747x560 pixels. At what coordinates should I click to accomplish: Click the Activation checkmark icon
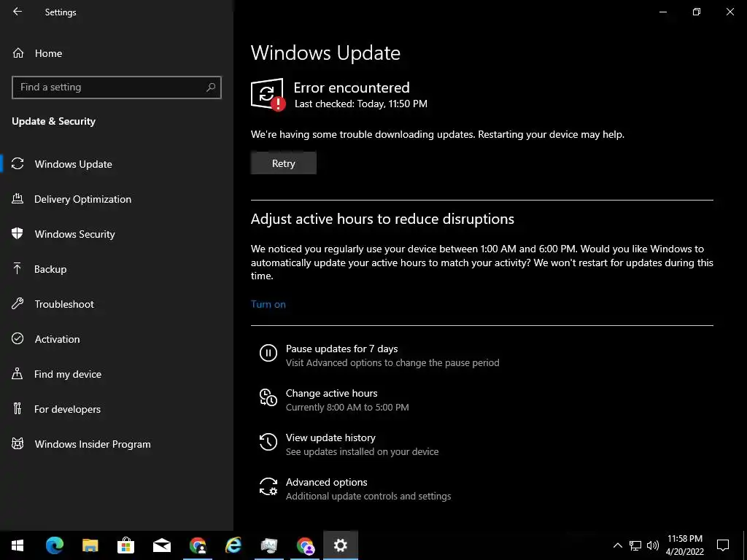pyautogui.click(x=18, y=338)
